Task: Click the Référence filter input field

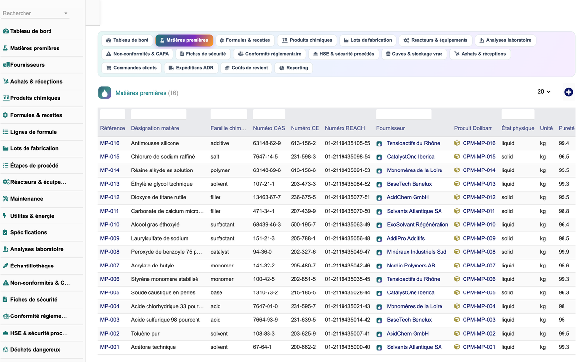Action: 113,114
